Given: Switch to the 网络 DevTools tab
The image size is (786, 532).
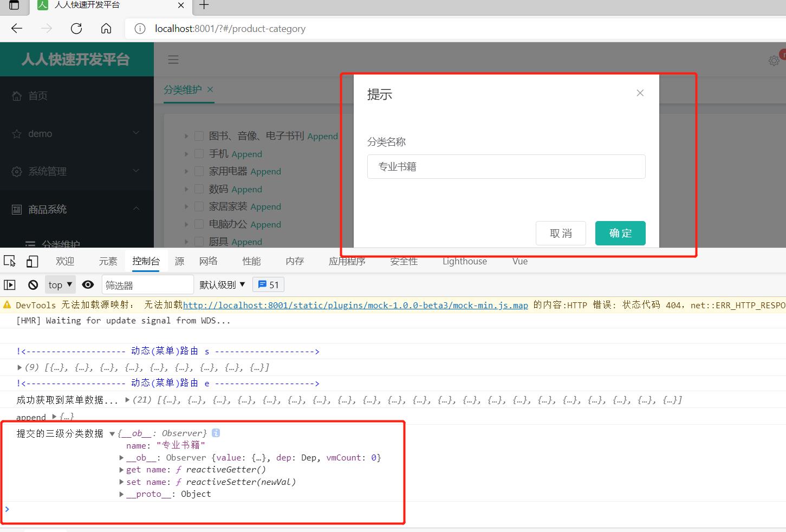Looking at the screenshot, I should tap(209, 261).
